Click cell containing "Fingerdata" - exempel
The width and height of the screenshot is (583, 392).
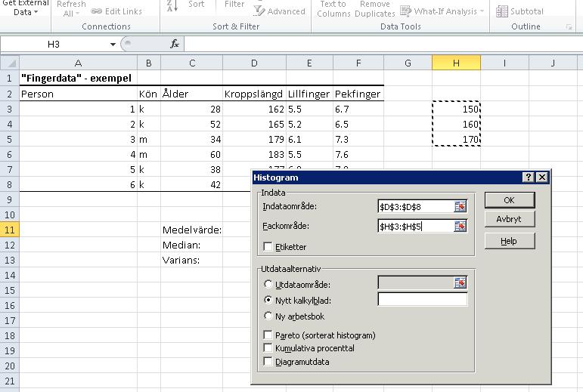click(78, 79)
